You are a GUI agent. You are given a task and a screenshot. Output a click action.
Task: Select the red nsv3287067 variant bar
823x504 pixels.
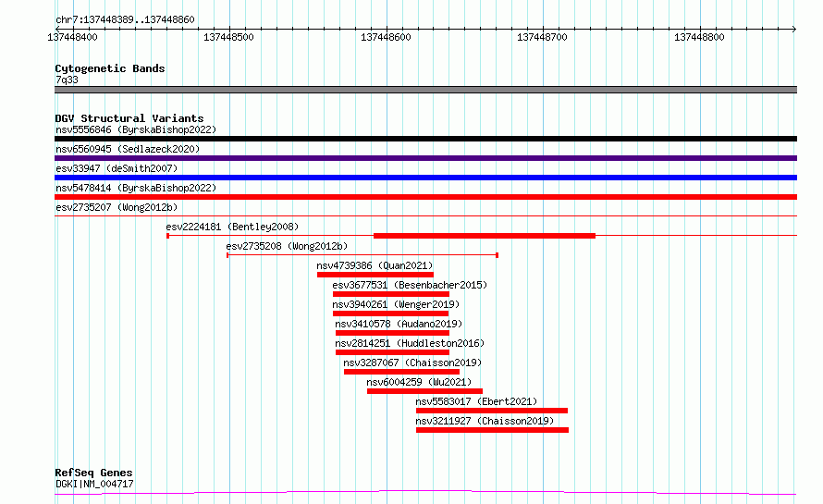[x=401, y=372]
